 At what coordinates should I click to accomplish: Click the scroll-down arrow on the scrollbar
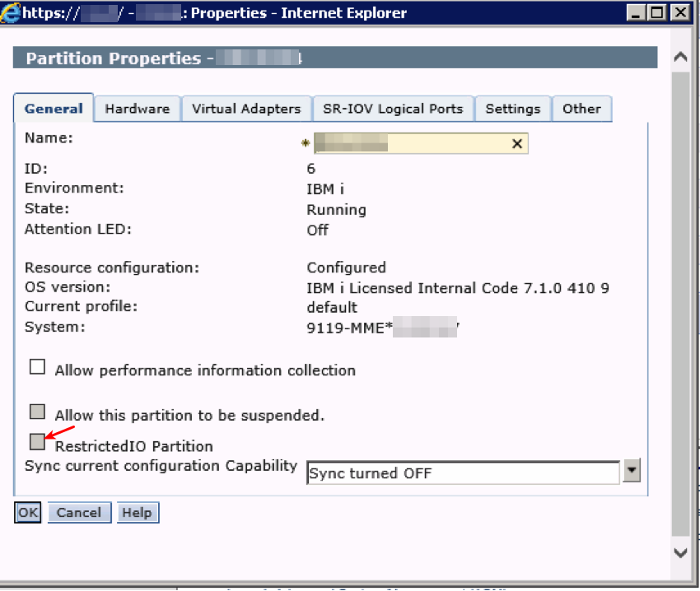(681, 553)
